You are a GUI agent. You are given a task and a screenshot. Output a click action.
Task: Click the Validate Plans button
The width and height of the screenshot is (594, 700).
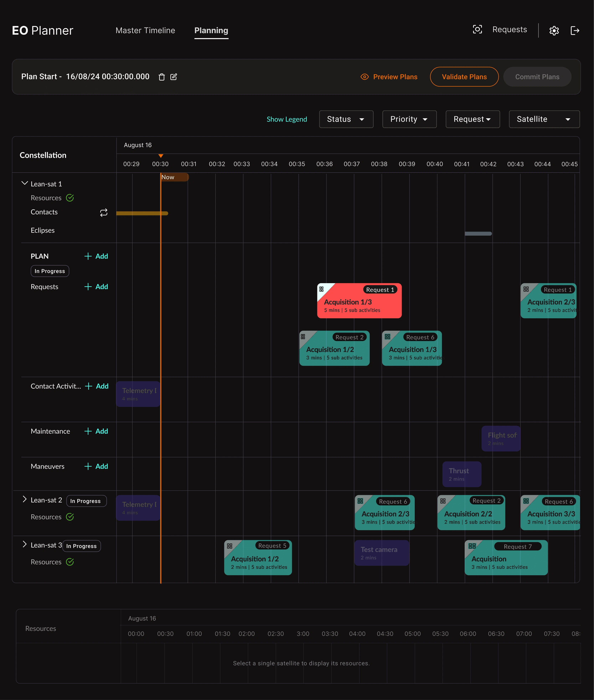coord(464,77)
